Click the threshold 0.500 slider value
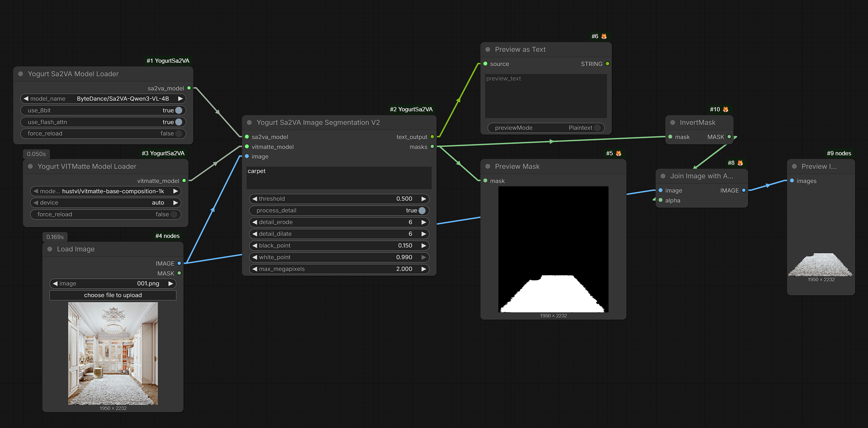The height and width of the screenshot is (428, 868). tap(404, 199)
